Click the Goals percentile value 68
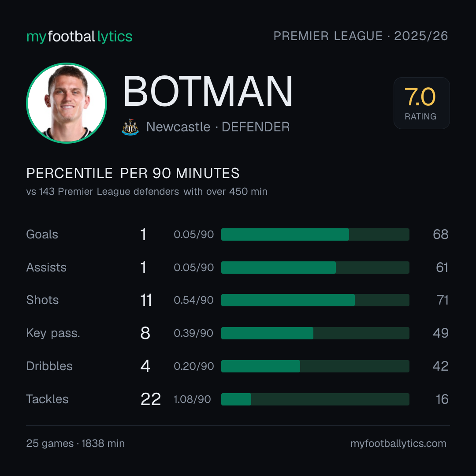 [440, 234]
